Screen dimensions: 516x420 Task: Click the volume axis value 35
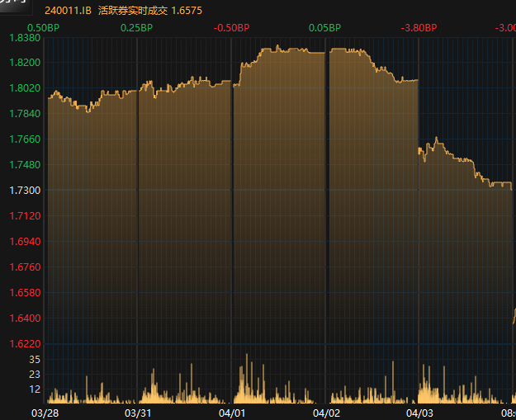(35, 360)
